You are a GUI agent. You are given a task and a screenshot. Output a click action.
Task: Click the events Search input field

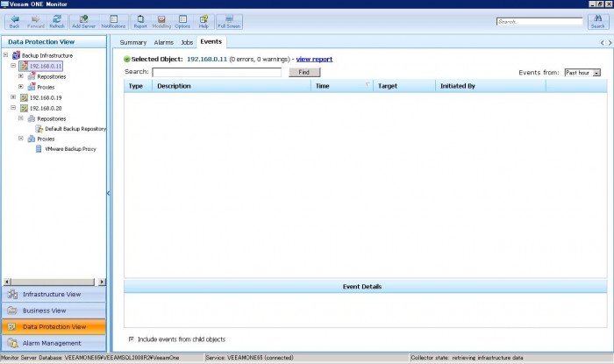tap(216, 72)
